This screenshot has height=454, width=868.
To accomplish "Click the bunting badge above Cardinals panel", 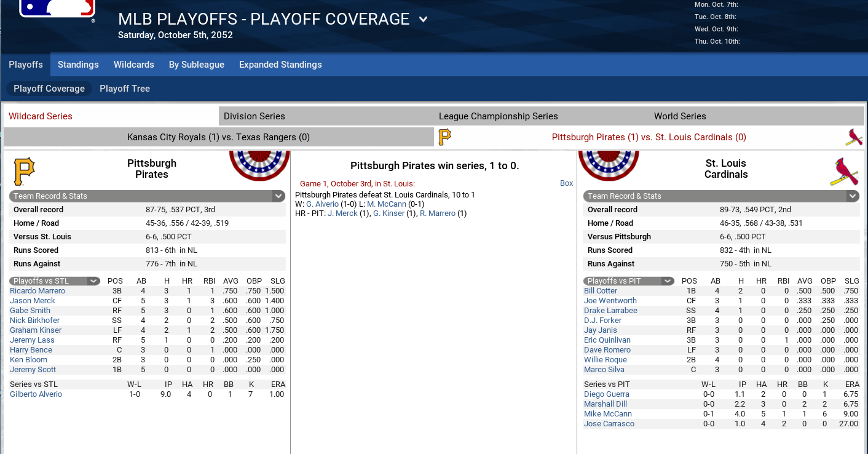I will [x=609, y=165].
